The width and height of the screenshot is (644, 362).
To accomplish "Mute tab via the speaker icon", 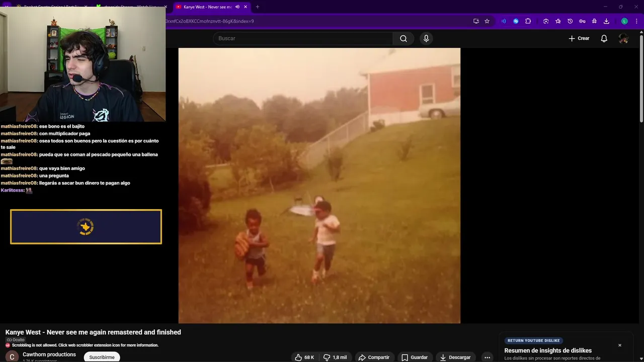I will (237, 7).
